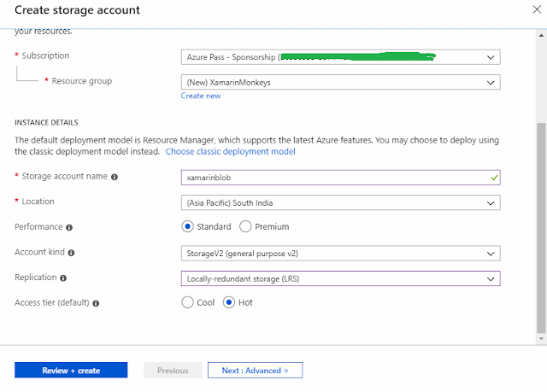Click the vertical scrollbar thumb
The image size is (547, 392).
(x=541, y=228)
